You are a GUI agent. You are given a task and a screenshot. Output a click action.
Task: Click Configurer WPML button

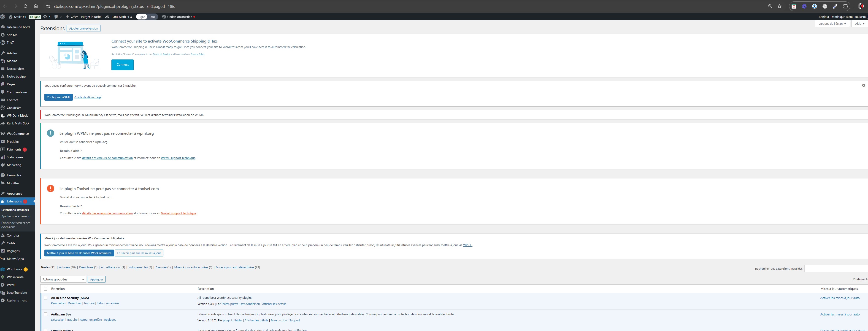tap(58, 97)
